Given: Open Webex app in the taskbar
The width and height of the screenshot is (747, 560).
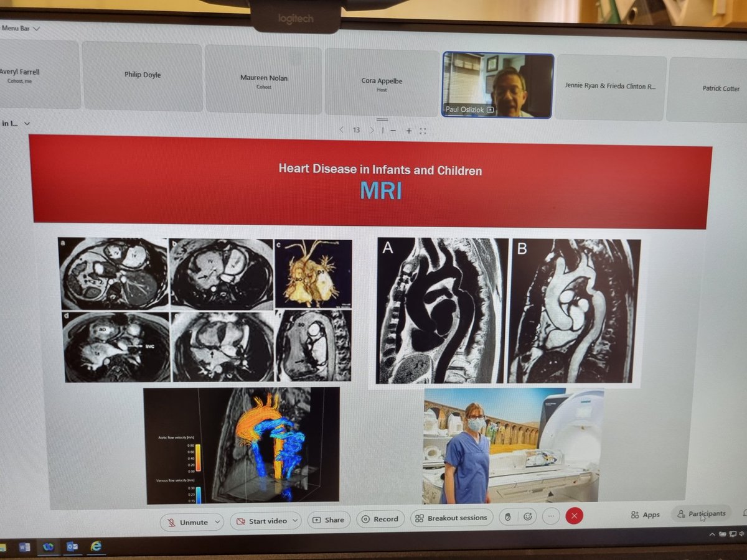Looking at the screenshot, I should pos(48,546).
